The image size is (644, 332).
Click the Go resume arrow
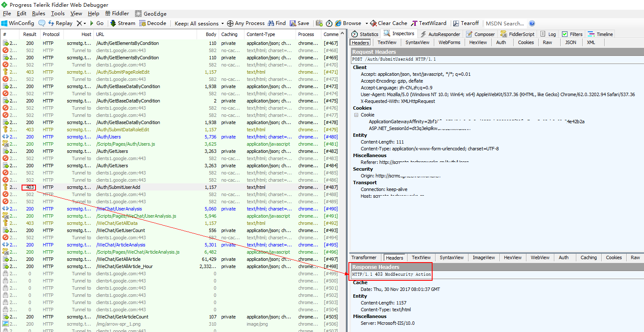coord(92,23)
